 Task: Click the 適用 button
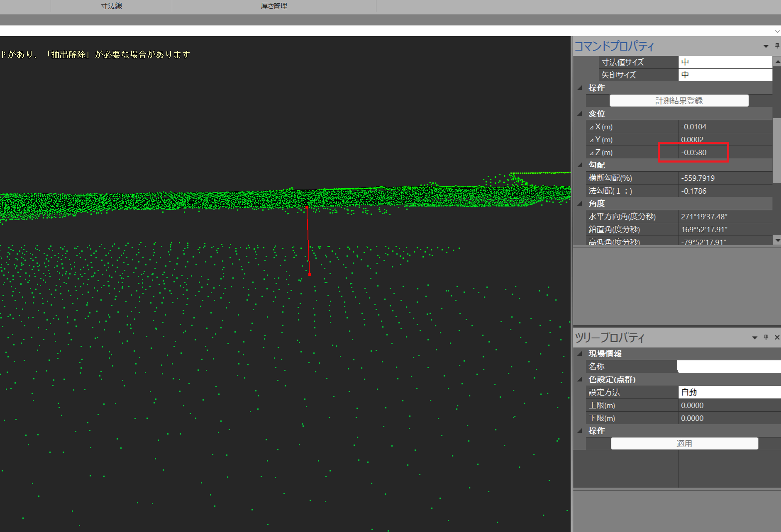684,444
